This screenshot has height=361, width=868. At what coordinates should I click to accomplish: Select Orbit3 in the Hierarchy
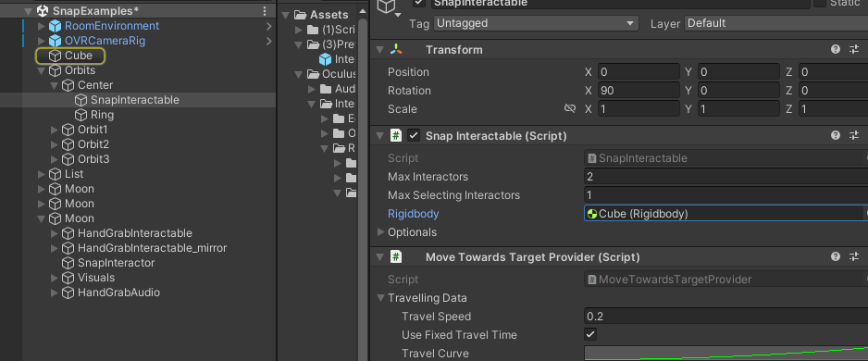(x=93, y=159)
